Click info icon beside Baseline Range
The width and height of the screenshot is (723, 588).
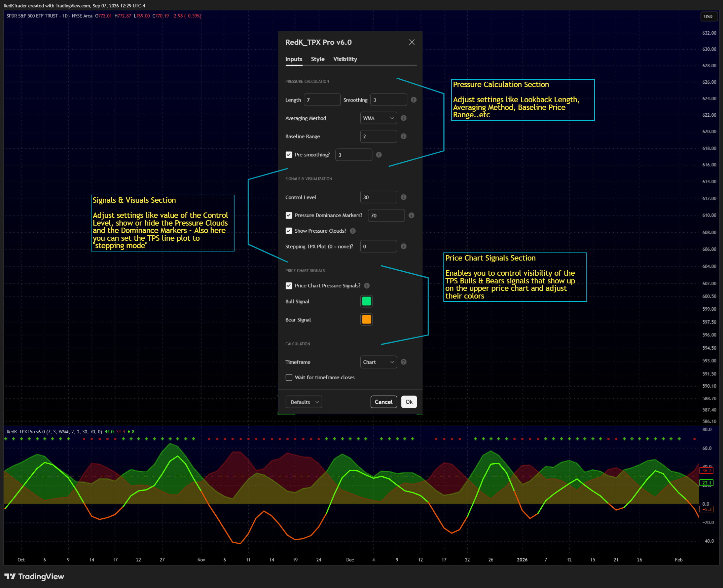click(x=403, y=136)
